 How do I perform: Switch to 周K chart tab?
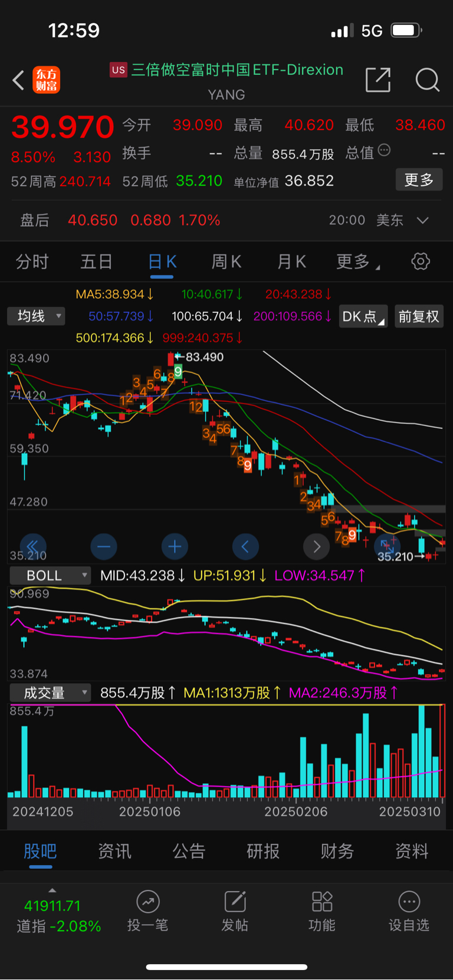coord(226,262)
